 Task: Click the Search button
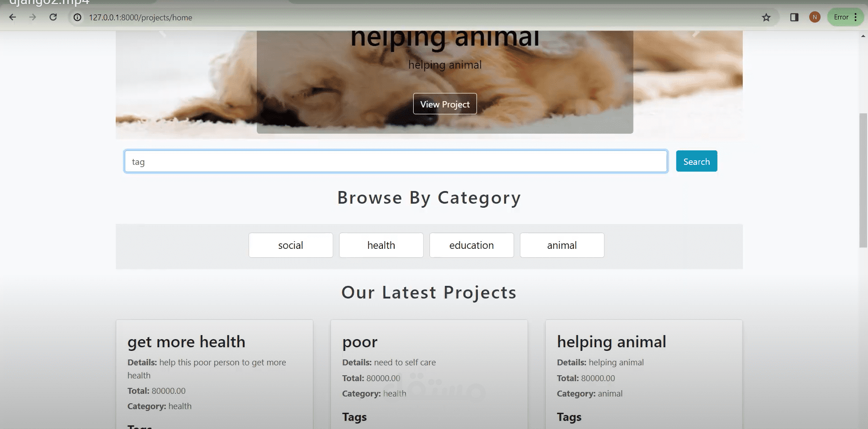697,161
